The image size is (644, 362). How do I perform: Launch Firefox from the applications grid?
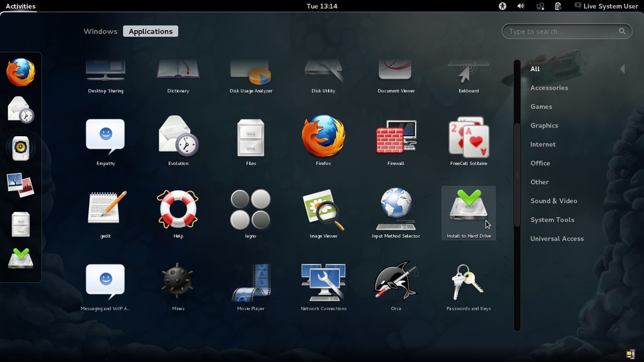point(323,137)
